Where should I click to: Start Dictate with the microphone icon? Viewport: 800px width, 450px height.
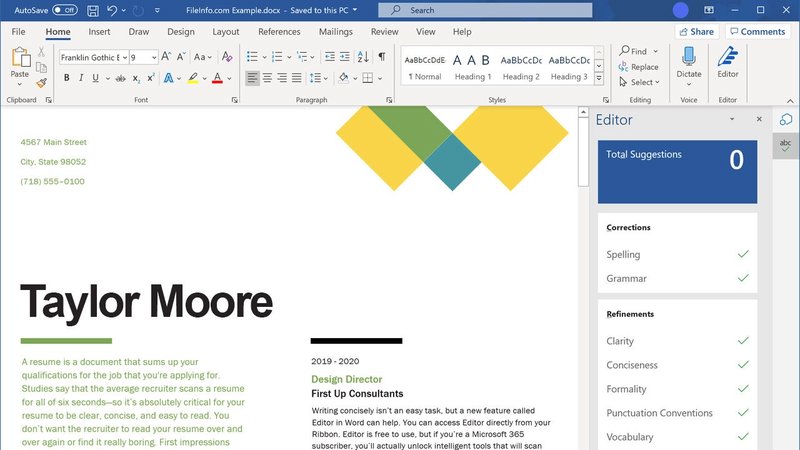point(688,60)
